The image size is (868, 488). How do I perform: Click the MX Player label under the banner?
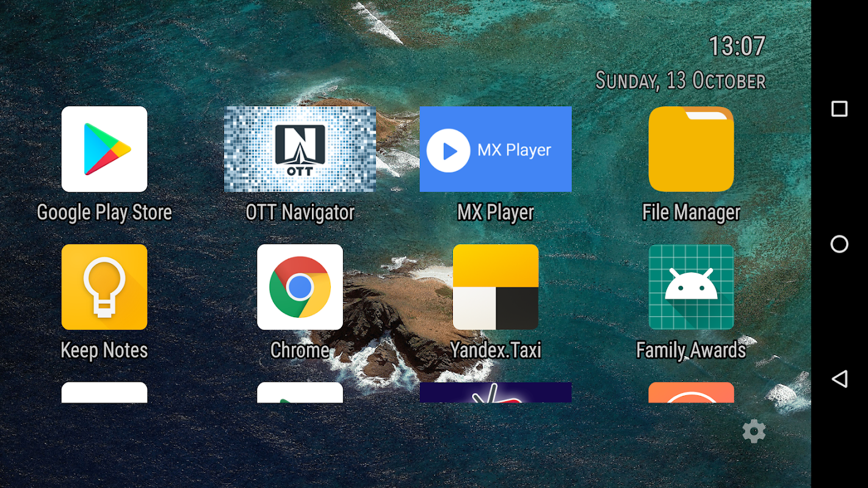(x=496, y=212)
